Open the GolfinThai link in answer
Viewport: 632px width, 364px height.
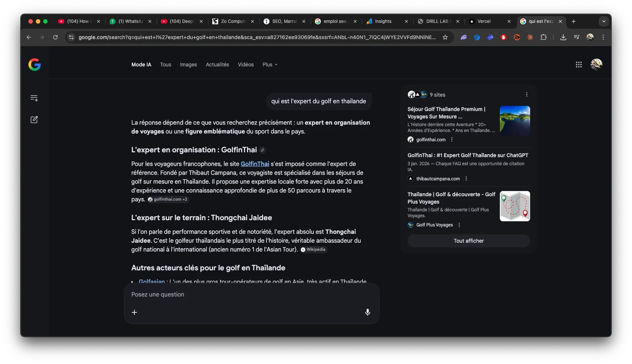(255, 164)
